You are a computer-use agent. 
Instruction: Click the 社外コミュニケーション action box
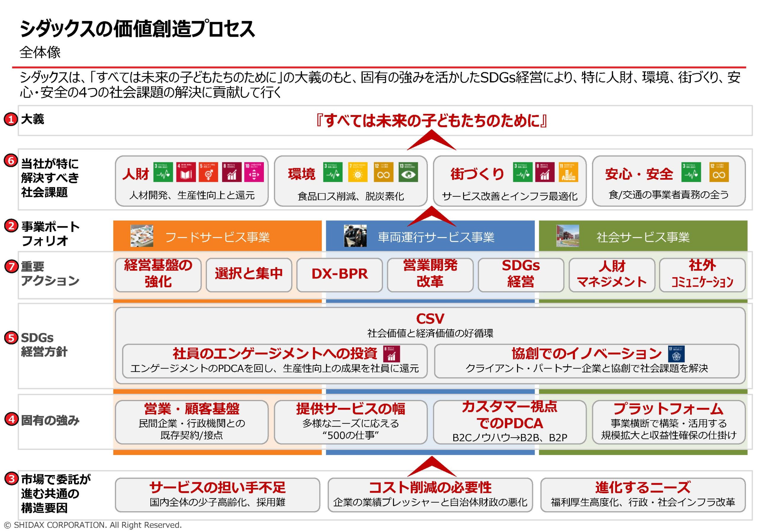702,275
